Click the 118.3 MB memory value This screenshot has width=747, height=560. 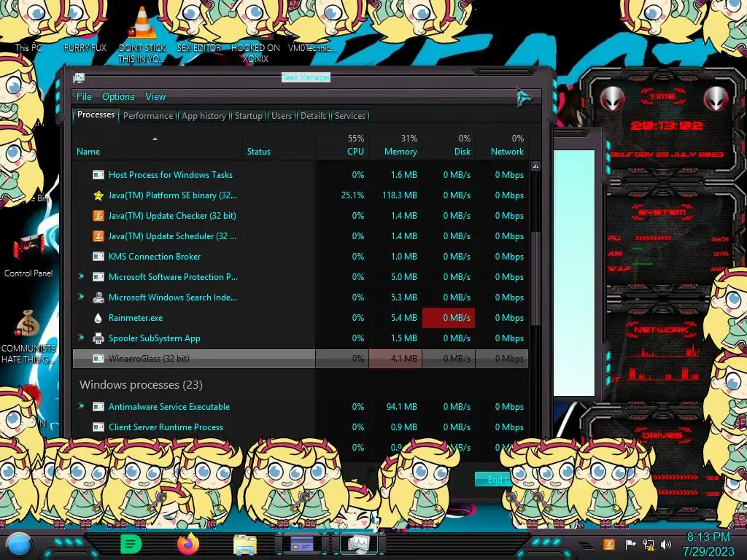pos(399,195)
